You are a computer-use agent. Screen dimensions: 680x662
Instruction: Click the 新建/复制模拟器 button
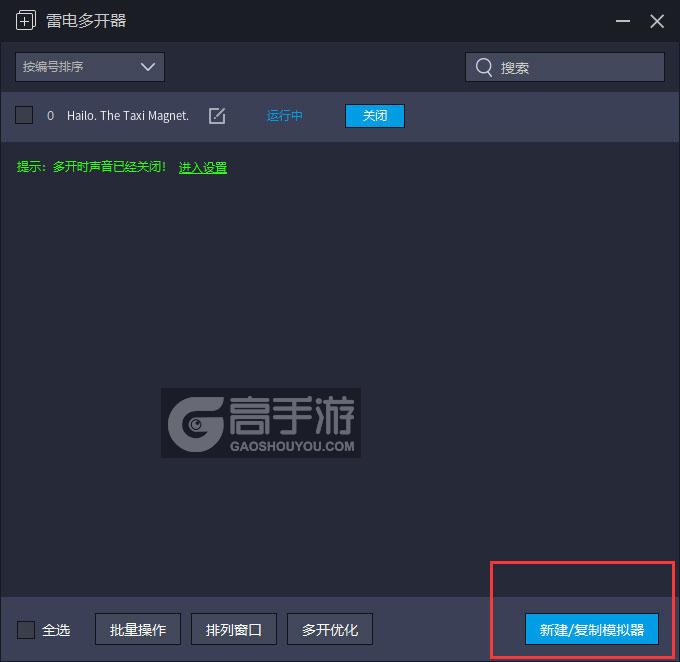[x=592, y=629]
